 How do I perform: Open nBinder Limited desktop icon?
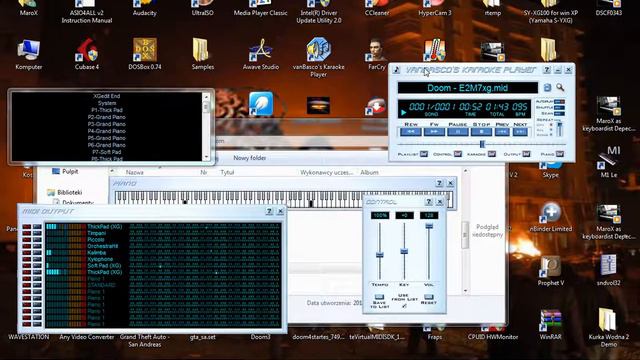tap(551, 217)
